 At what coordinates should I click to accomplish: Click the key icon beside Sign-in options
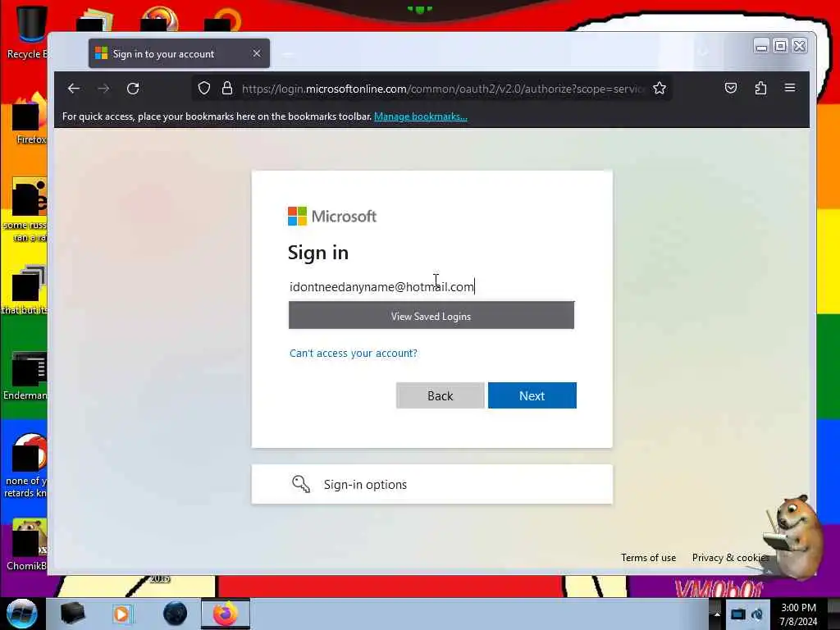coord(300,484)
